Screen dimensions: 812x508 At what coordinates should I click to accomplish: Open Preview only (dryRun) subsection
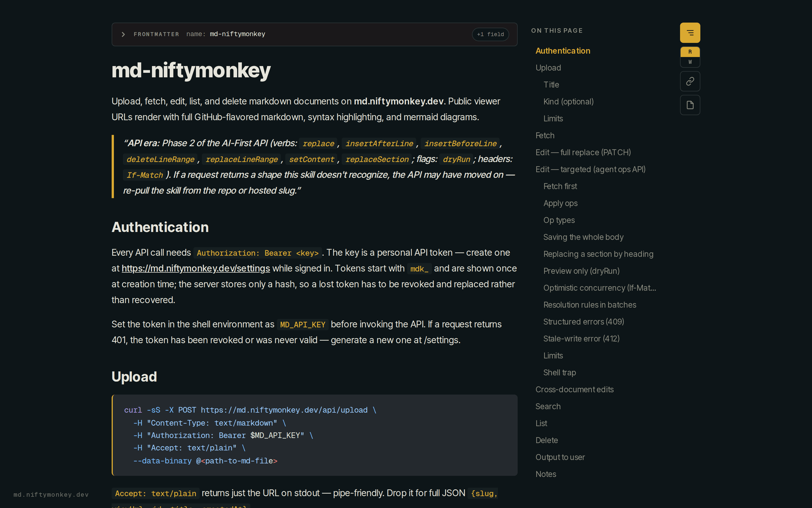coord(581,271)
